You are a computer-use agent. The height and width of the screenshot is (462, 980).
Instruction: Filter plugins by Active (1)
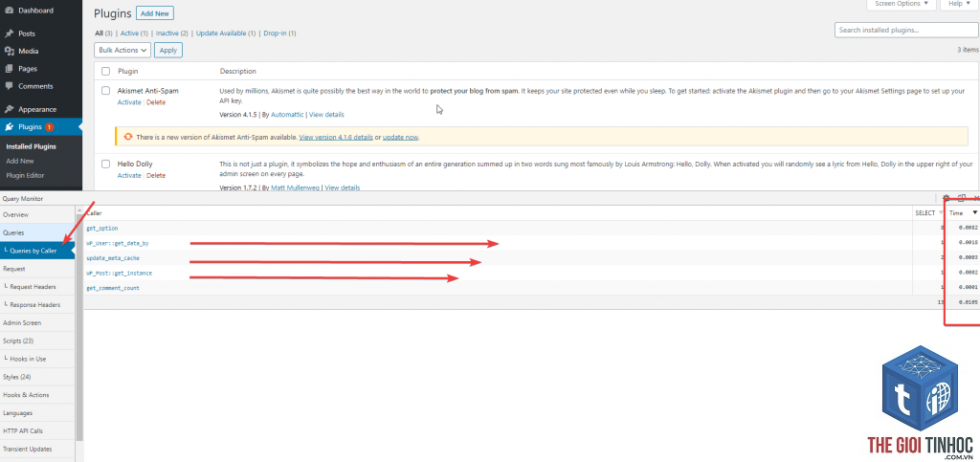(x=134, y=33)
